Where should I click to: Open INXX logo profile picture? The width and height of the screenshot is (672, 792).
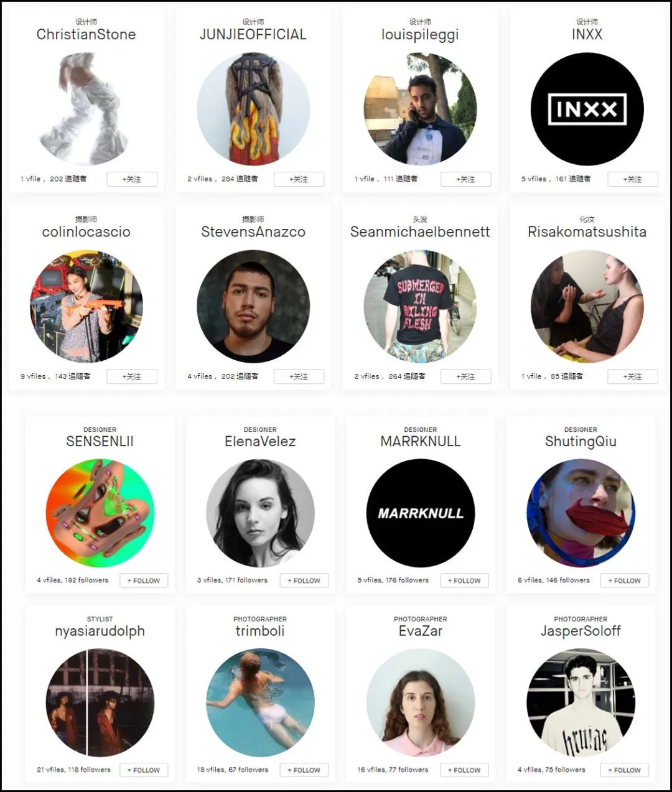(x=587, y=109)
